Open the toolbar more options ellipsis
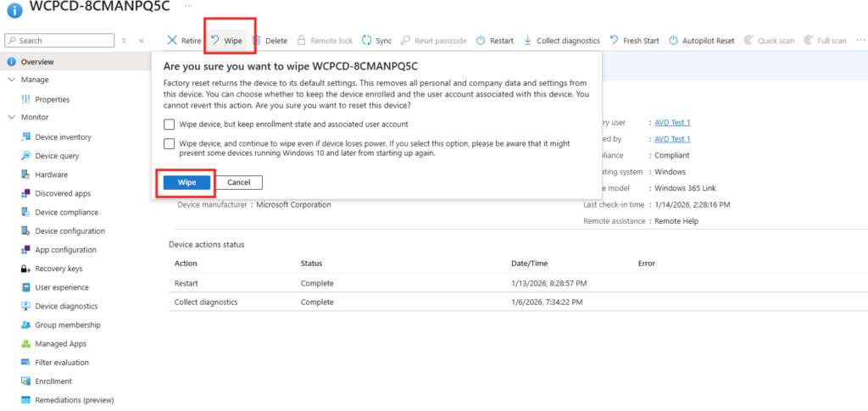The width and height of the screenshot is (868, 411). 860,40
